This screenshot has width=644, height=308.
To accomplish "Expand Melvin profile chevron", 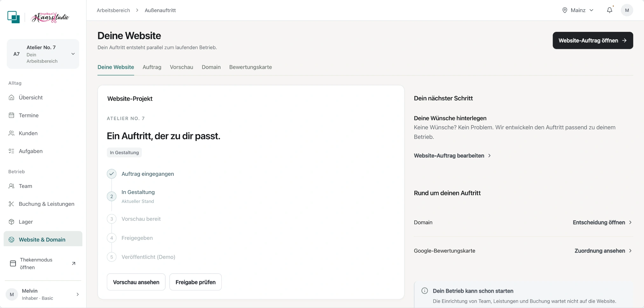I will pos(78,294).
